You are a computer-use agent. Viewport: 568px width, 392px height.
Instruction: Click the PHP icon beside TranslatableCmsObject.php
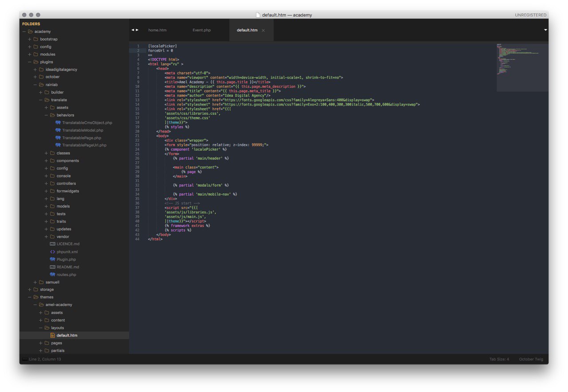pyautogui.click(x=58, y=123)
